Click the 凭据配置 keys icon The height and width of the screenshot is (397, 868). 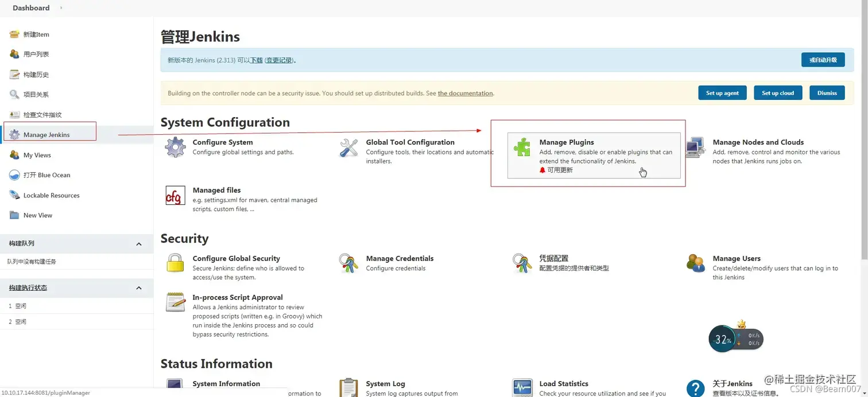point(522,263)
